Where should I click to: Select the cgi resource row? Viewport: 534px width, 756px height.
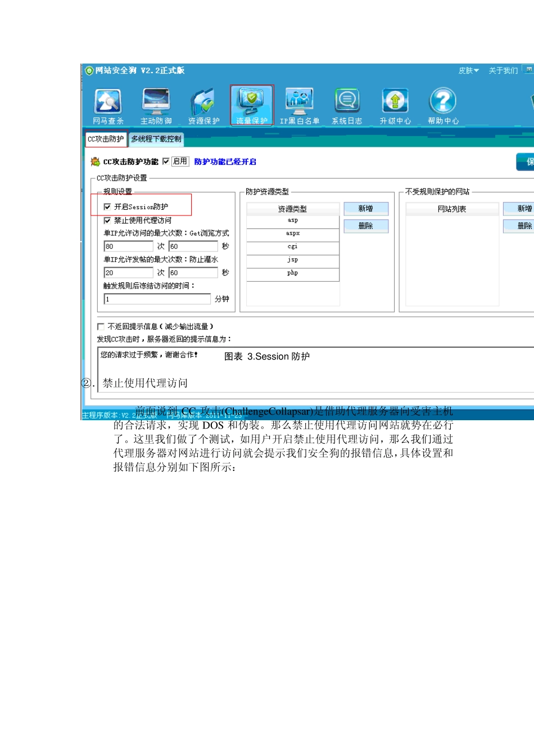293,247
